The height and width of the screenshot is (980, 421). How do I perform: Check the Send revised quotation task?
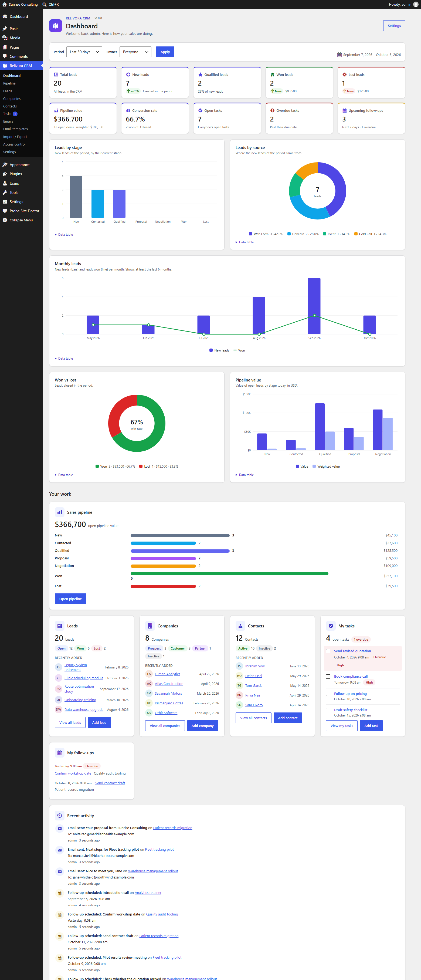(328, 651)
